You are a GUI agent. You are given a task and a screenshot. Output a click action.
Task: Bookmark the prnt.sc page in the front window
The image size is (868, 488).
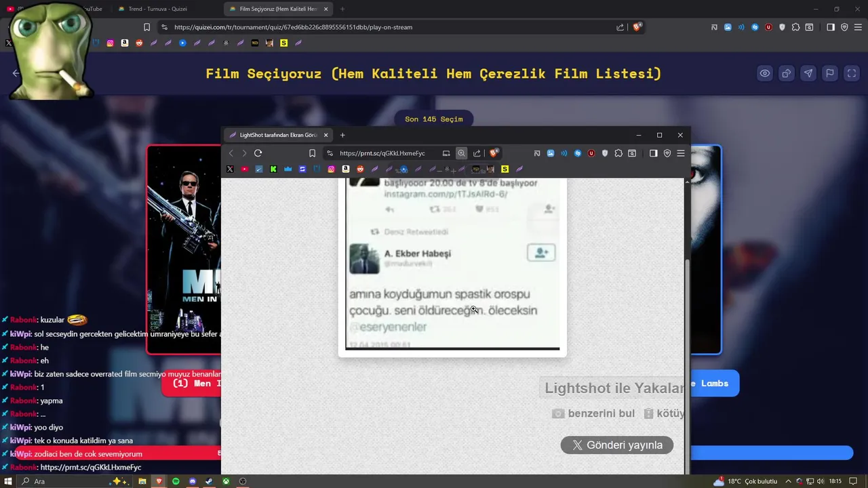pos(312,153)
